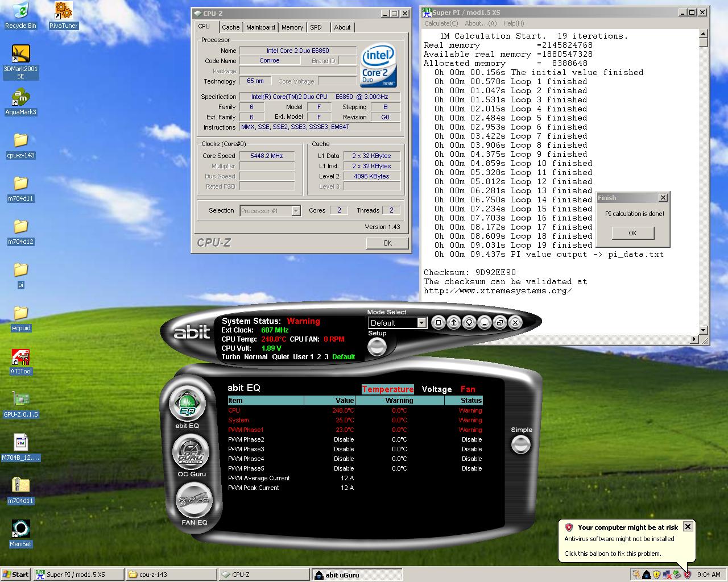This screenshot has width=728, height=582.
Task: Click the yellow security shield tray icon
Action: pyautogui.click(x=656, y=575)
